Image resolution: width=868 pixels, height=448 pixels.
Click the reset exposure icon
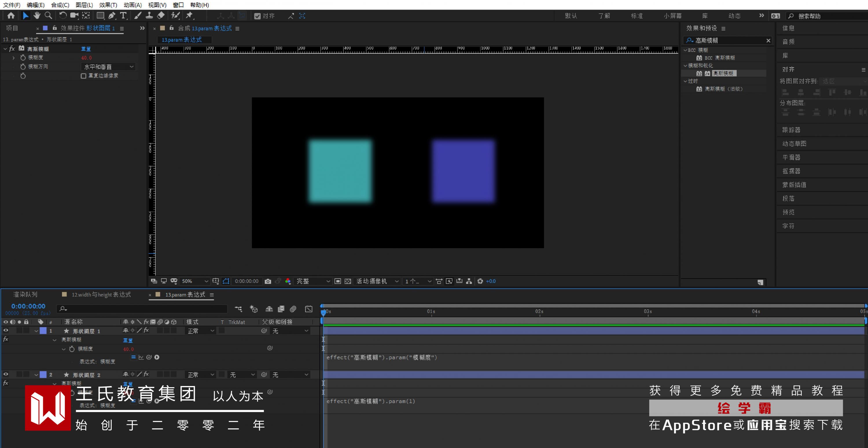(480, 281)
